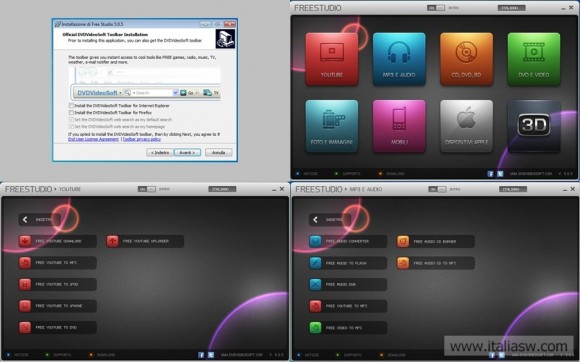Launch Free YouTube Download tool
Image resolution: width=580 pixels, height=362 pixels.
point(58,241)
